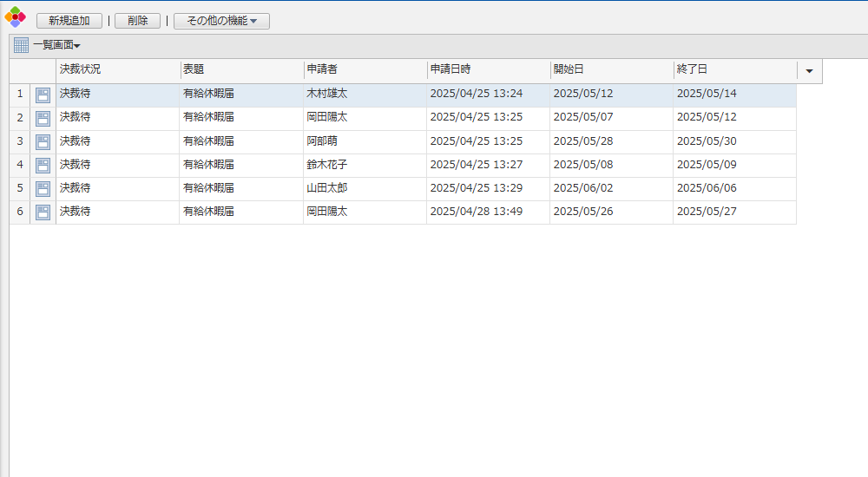The width and height of the screenshot is (868, 477).
Task: Open the detail form icon in row 4
Action: coord(43,165)
